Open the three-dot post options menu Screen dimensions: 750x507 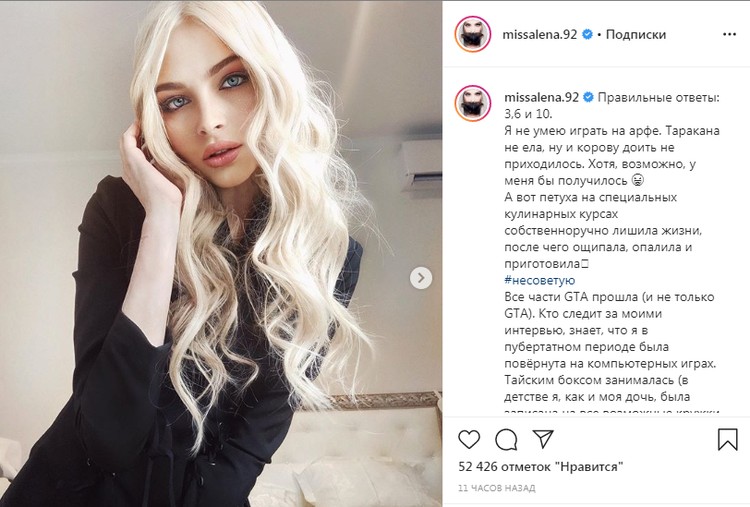pos(729,34)
